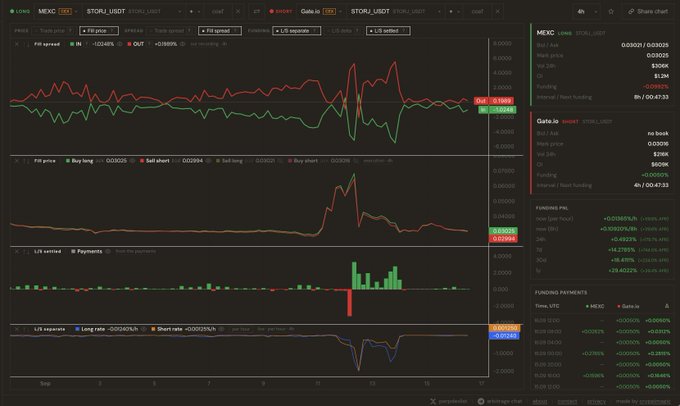Click the MEXC column header in Funding Payments
Screen dimensions: 680x406
click(x=595, y=306)
